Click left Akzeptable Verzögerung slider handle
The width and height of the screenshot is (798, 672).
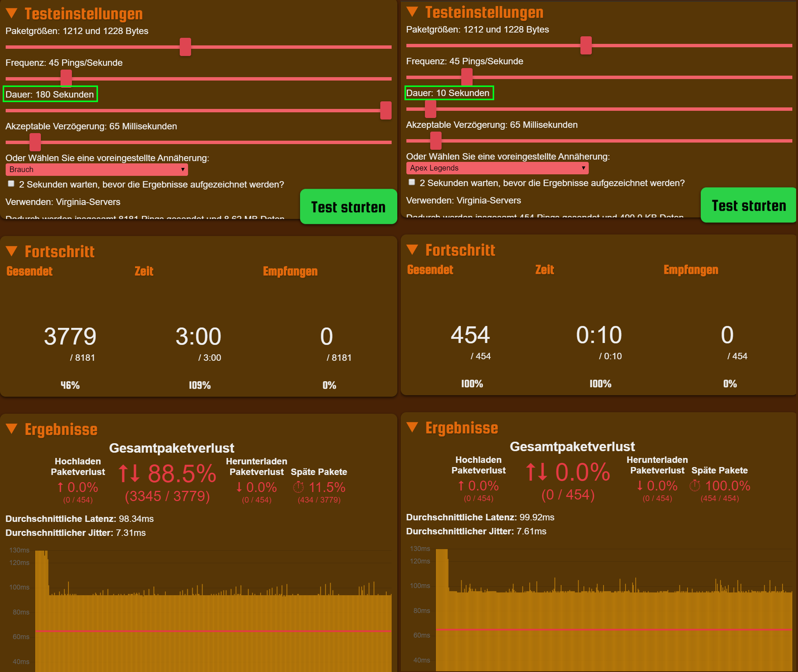[x=35, y=142]
